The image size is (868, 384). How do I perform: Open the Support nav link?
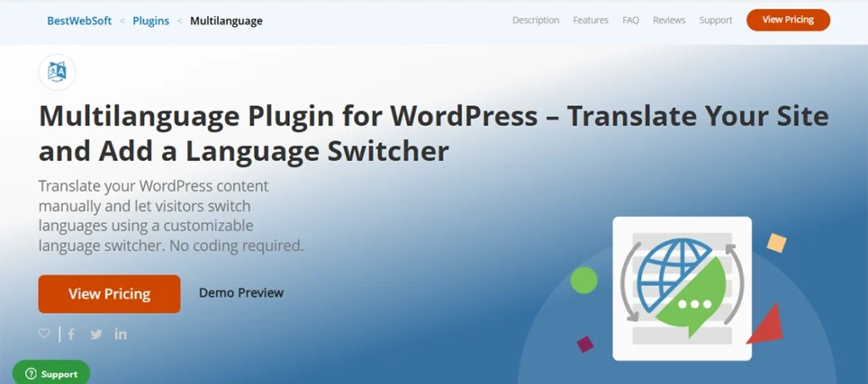coord(715,19)
